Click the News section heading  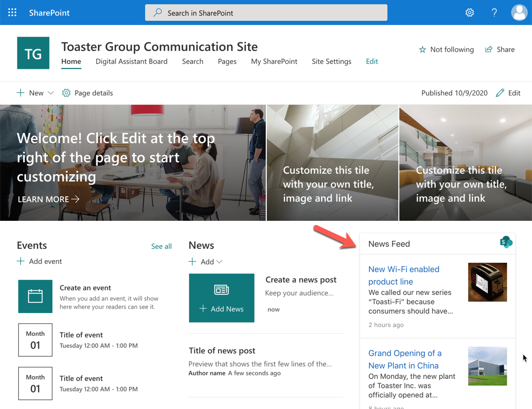(x=201, y=245)
